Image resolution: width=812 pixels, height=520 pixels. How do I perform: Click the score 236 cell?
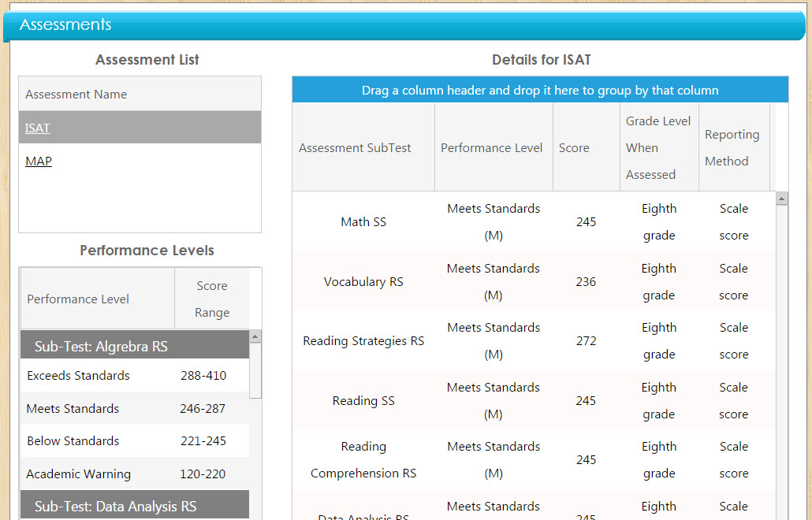coord(587,281)
